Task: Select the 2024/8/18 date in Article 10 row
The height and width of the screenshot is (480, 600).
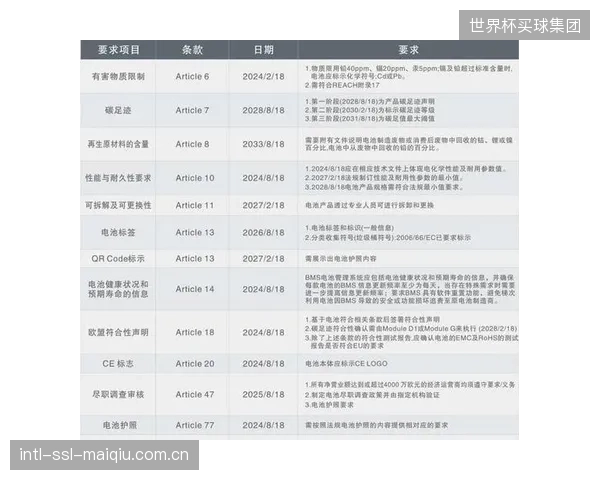Action: coord(263,178)
